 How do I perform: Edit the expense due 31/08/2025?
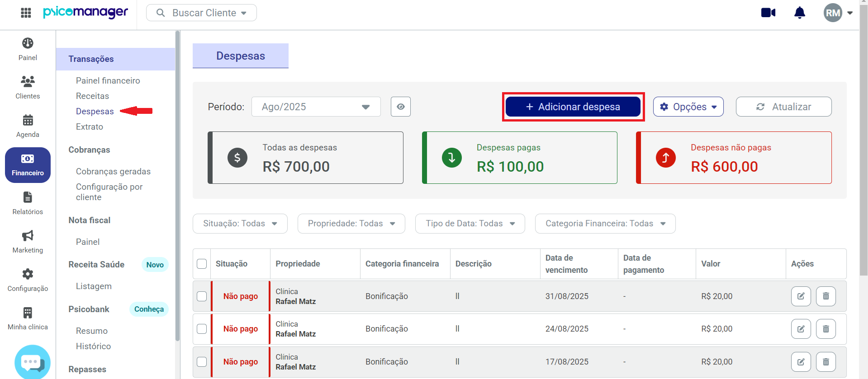pos(801,296)
